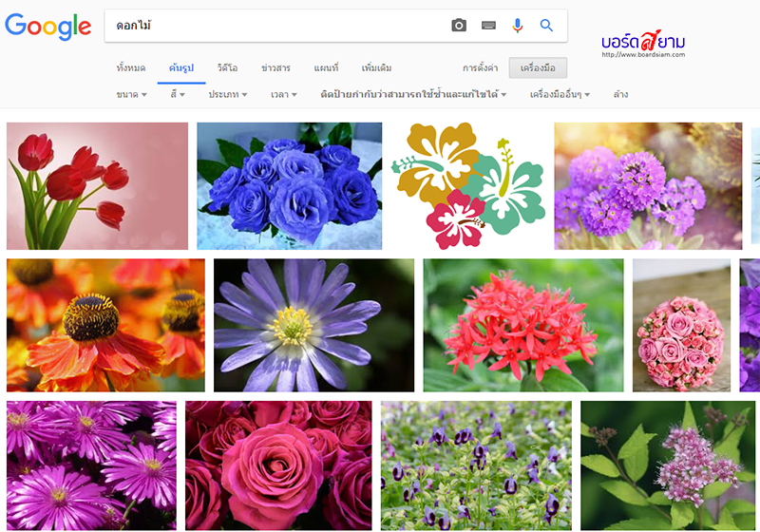760x532 pixels.
Task: Go to Google home via logo
Action: [47, 27]
